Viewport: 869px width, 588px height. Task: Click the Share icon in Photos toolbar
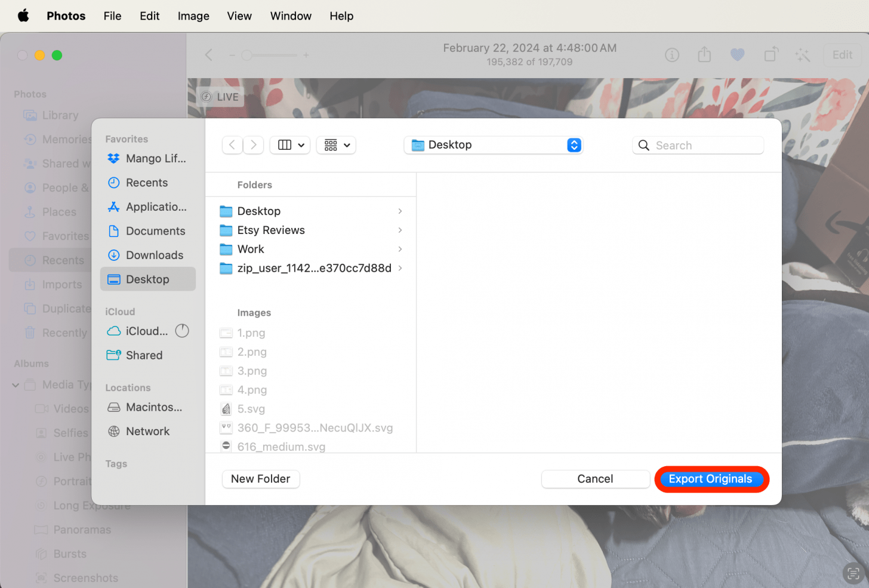pyautogui.click(x=705, y=54)
